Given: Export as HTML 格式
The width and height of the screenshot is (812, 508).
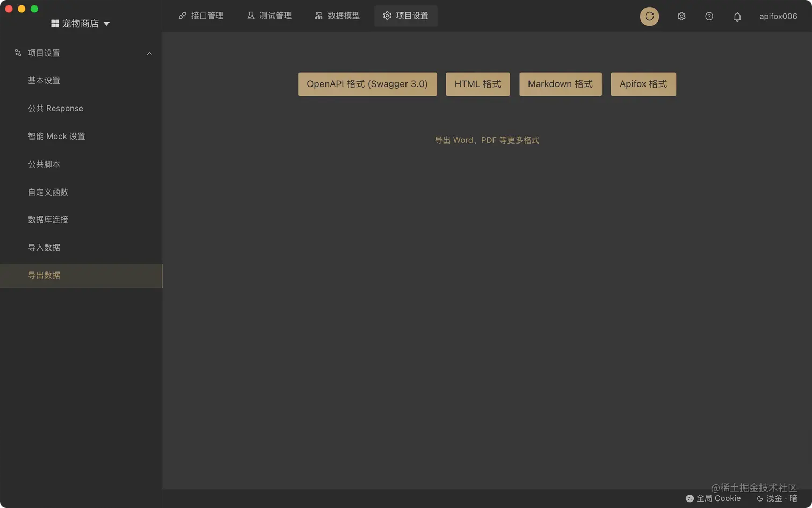Looking at the screenshot, I should tap(478, 84).
